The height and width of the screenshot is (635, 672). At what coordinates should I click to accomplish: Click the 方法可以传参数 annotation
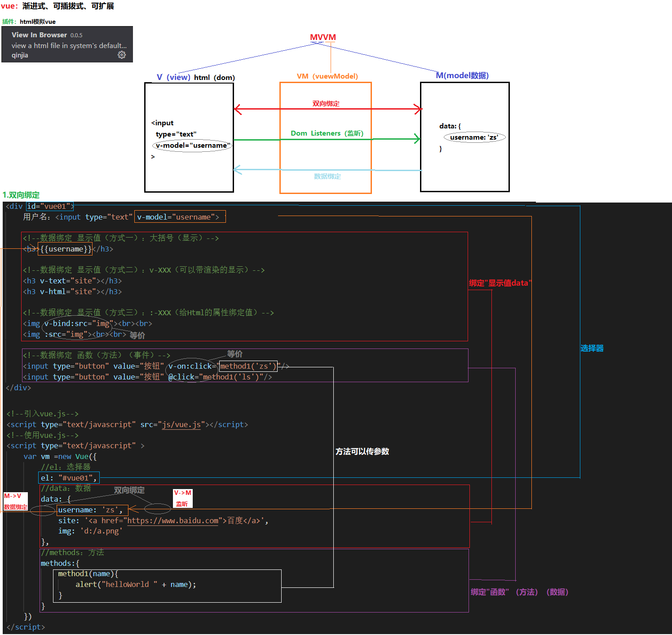click(362, 451)
